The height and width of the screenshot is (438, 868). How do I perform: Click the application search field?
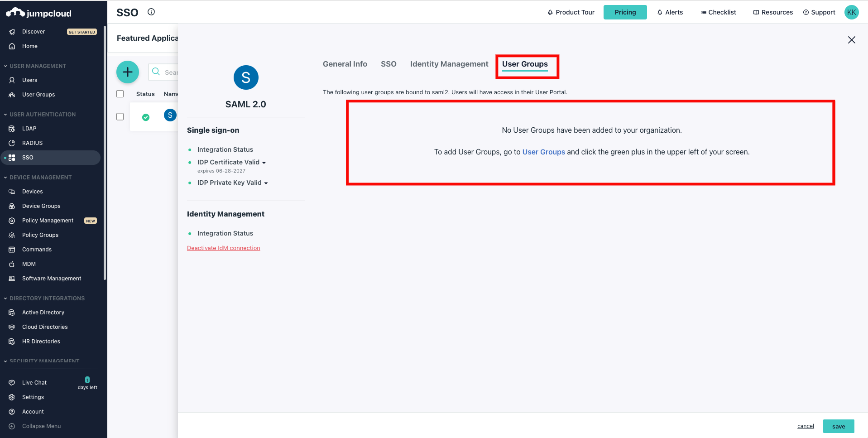point(163,72)
